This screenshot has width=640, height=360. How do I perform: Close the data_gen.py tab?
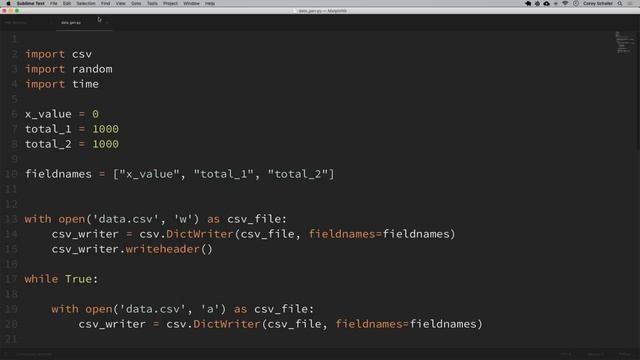[x=107, y=23]
